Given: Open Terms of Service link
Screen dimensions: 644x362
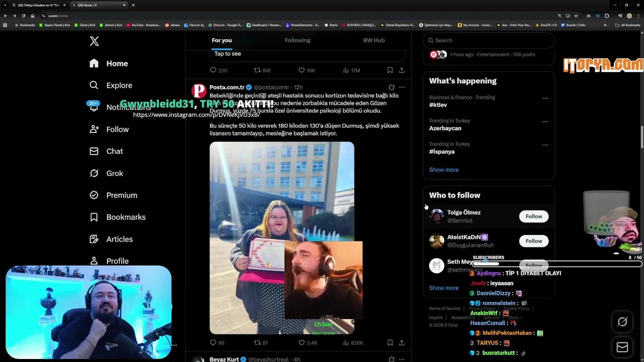Looking at the screenshot, I should coord(445,309).
